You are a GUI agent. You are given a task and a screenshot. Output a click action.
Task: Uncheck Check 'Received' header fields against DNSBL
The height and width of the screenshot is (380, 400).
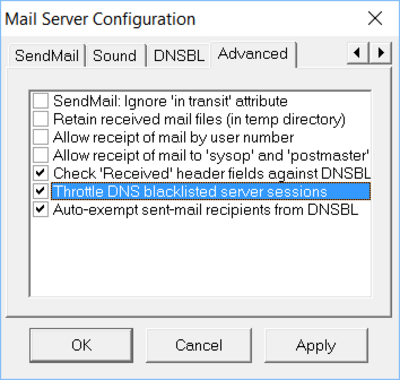(x=41, y=173)
